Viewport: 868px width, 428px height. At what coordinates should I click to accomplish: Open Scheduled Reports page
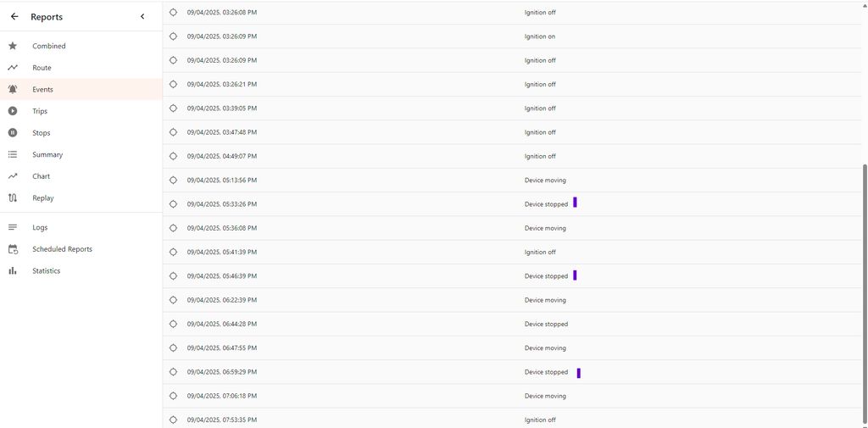point(62,249)
